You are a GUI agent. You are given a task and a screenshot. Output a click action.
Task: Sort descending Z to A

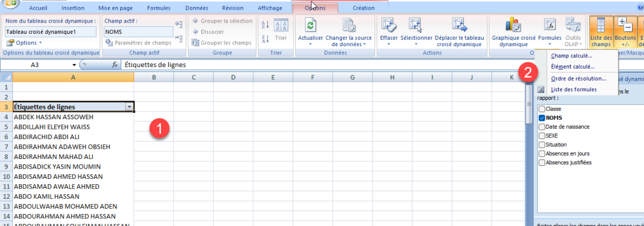coord(265,39)
